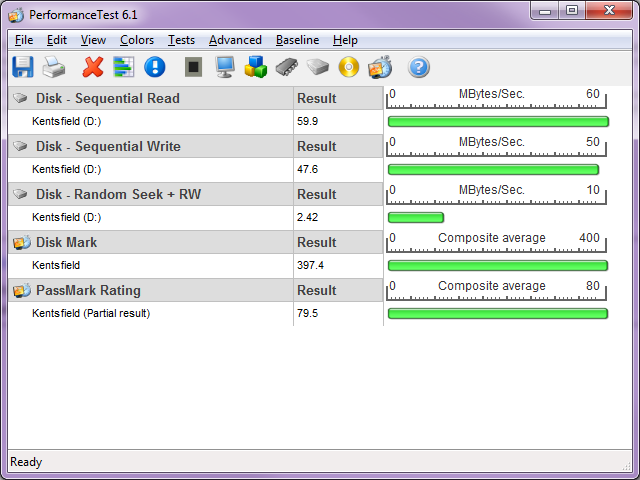Click the 2.42 random seek result

point(307,217)
